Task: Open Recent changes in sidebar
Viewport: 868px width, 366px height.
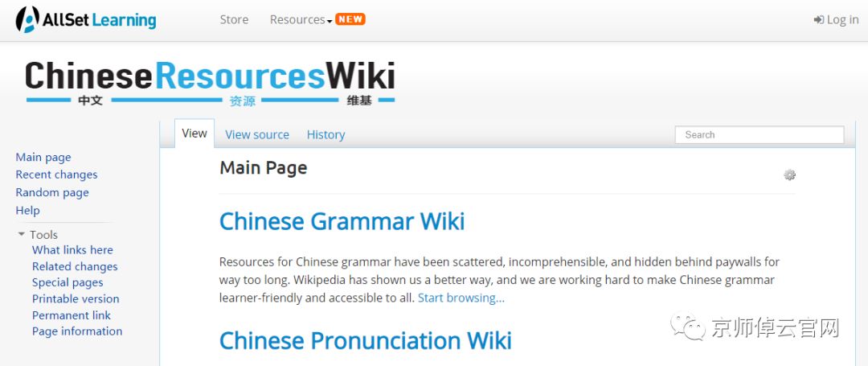Action: point(56,175)
